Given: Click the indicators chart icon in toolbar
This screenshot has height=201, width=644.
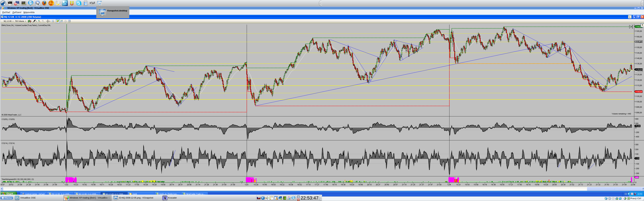Looking at the screenshot, I should pyautogui.click(x=62, y=21).
